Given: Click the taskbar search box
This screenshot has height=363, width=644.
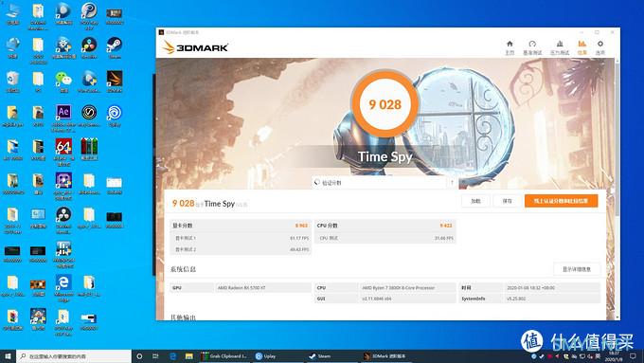Looking at the screenshot, I should (x=74, y=356).
